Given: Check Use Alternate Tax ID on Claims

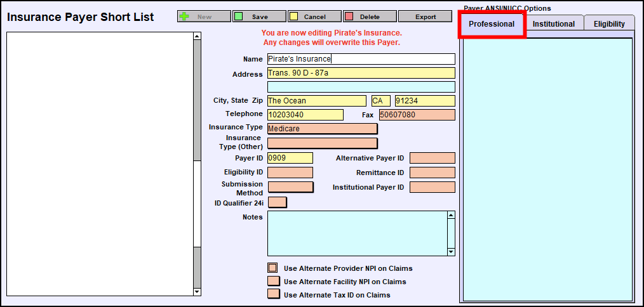Looking at the screenshot, I should [274, 294].
